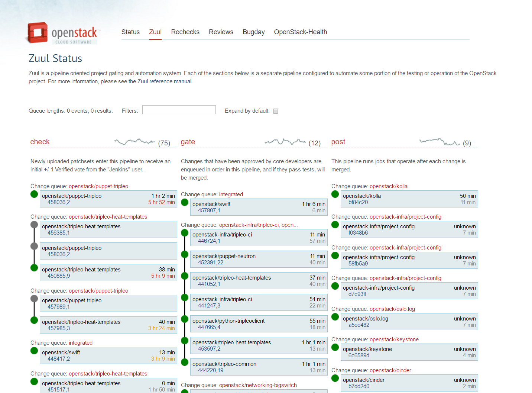The height and width of the screenshot is (393, 532).
Task: Click the gate pipeline heading
Action: (188, 142)
